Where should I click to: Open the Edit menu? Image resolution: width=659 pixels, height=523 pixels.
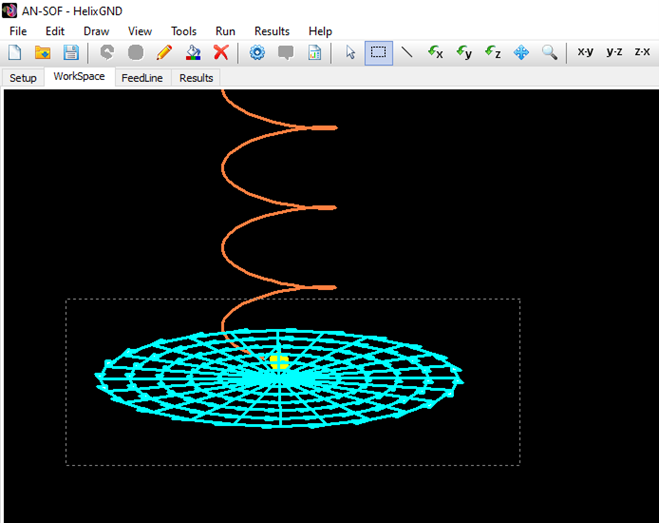tap(55, 31)
